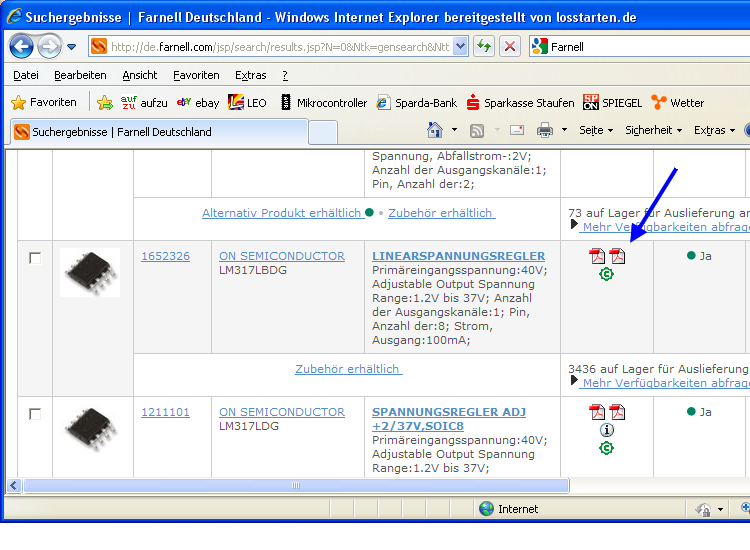Open the Extras menu in menu bar

tap(251, 75)
